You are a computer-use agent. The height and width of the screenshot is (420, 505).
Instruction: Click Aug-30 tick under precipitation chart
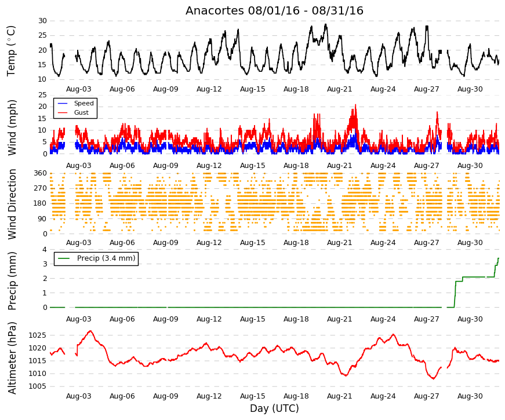point(470,319)
